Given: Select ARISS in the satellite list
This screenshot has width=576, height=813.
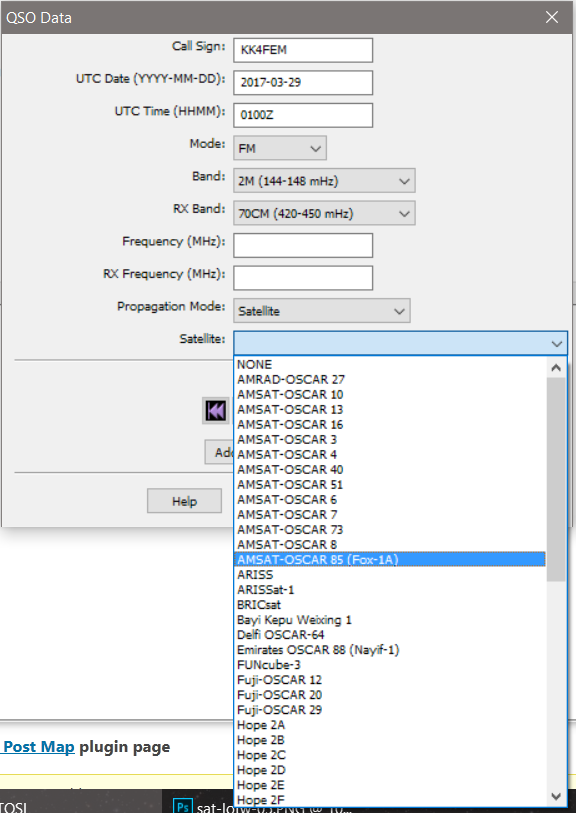Looking at the screenshot, I should (390, 574).
